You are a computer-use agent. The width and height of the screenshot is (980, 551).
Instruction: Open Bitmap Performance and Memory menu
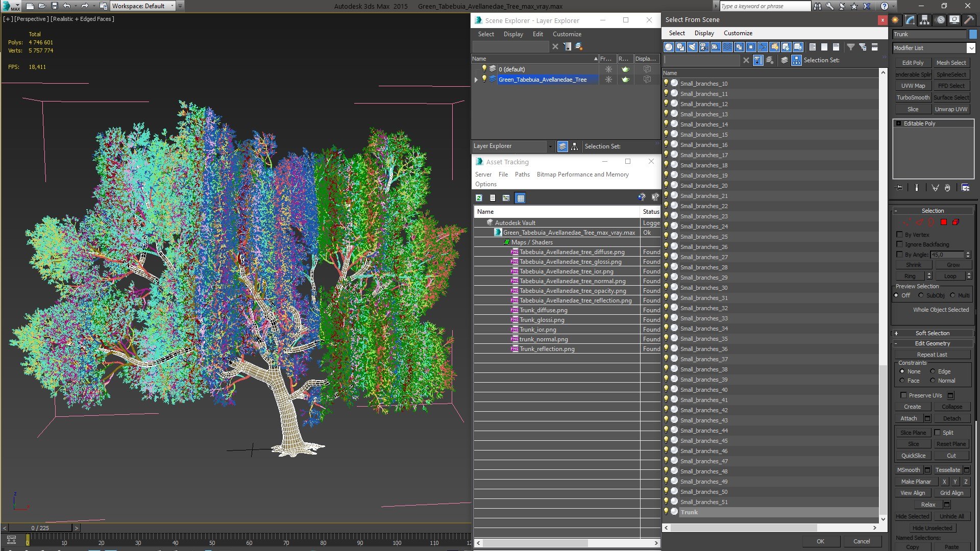tap(582, 174)
